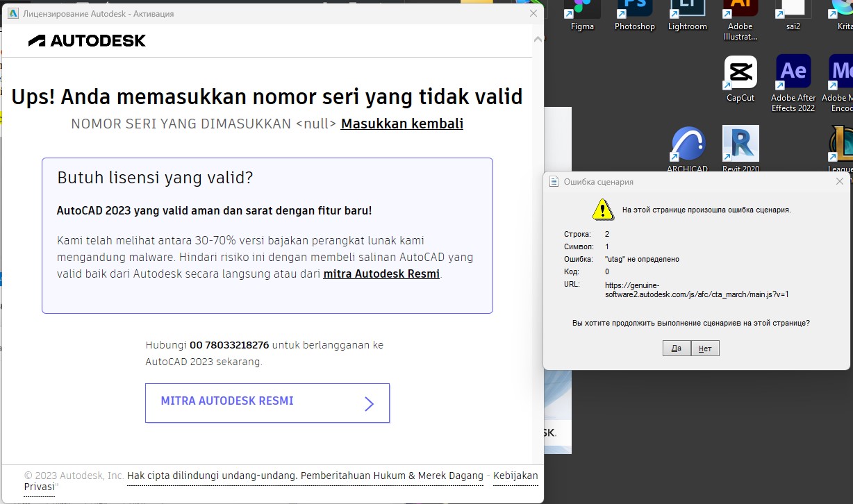Image resolution: width=853 pixels, height=504 pixels.
Task: Open the Kebijakan Privasi link
Action: [x=514, y=476]
